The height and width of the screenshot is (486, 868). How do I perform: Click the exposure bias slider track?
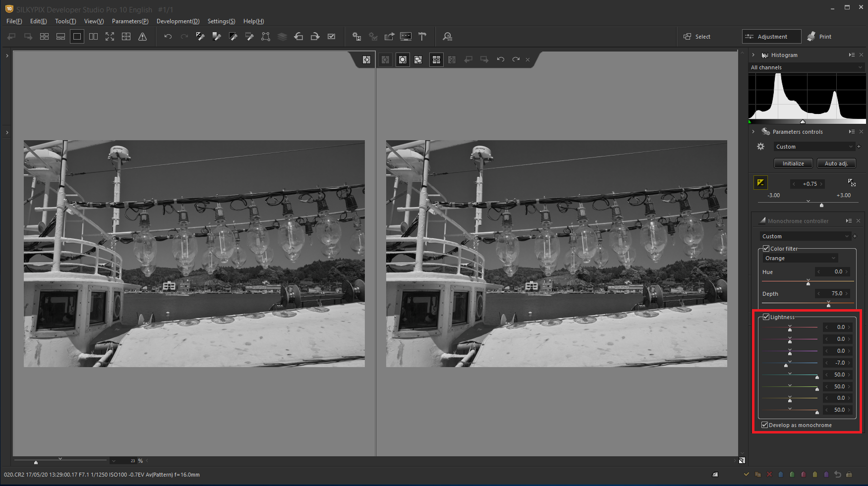(x=808, y=203)
